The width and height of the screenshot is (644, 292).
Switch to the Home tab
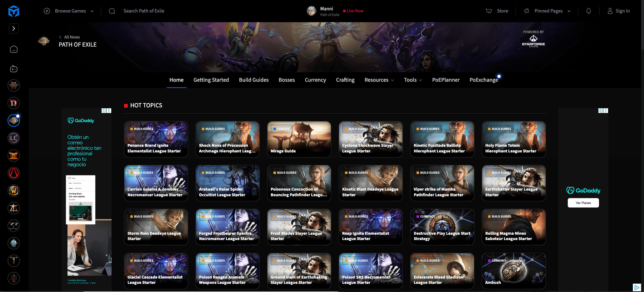click(x=177, y=80)
